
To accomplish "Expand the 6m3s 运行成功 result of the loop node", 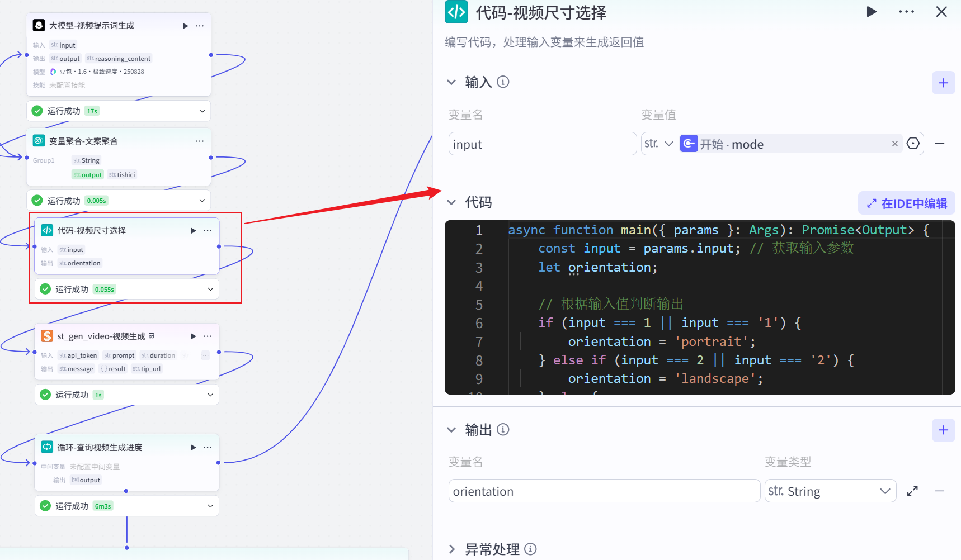I will point(210,505).
